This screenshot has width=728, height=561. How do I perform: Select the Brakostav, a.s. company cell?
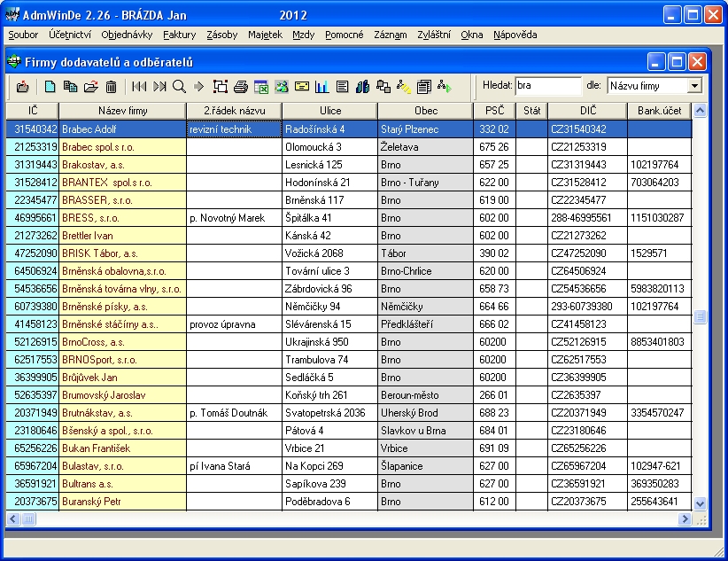[x=122, y=165]
